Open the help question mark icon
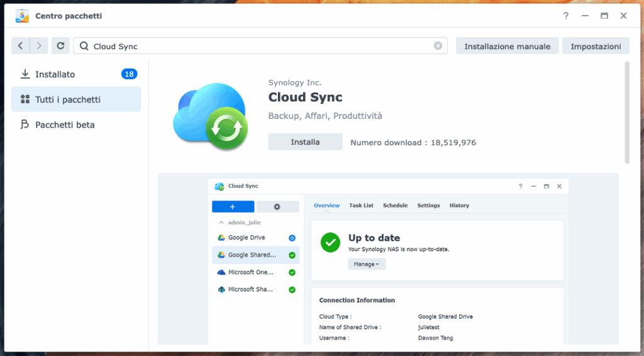This screenshot has height=356, width=644. point(566,16)
